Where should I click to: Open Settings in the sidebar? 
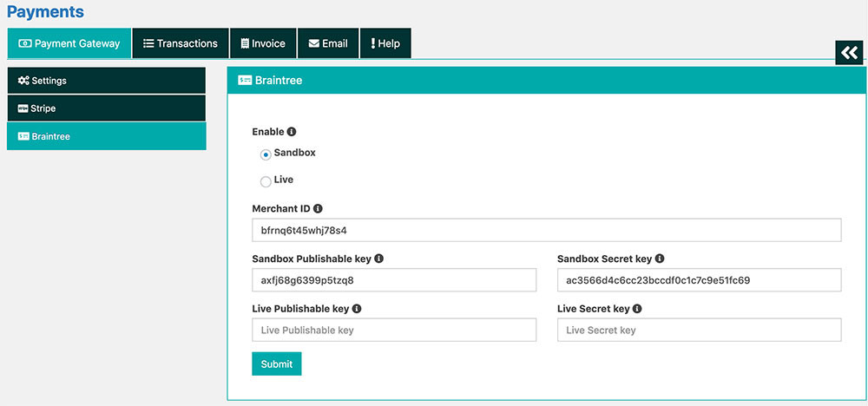click(106, 81)
